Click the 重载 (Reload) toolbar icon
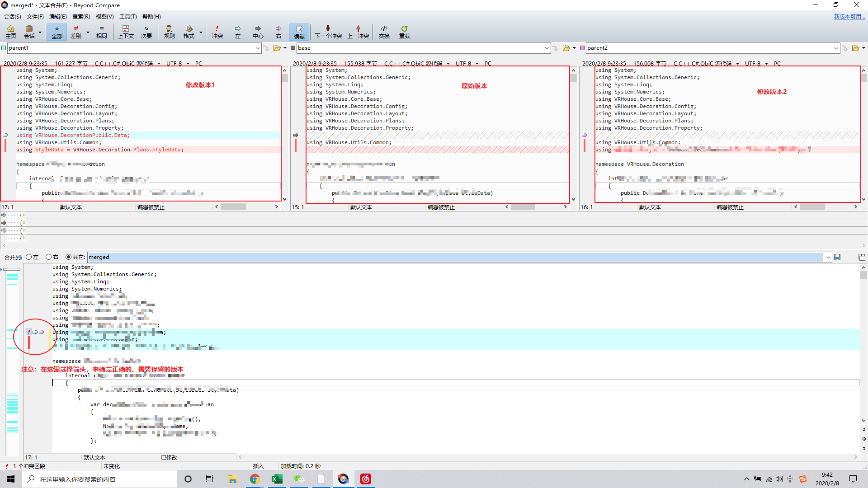Image resolution: width=868 pixels, height=488 pixels. (404, 32)
